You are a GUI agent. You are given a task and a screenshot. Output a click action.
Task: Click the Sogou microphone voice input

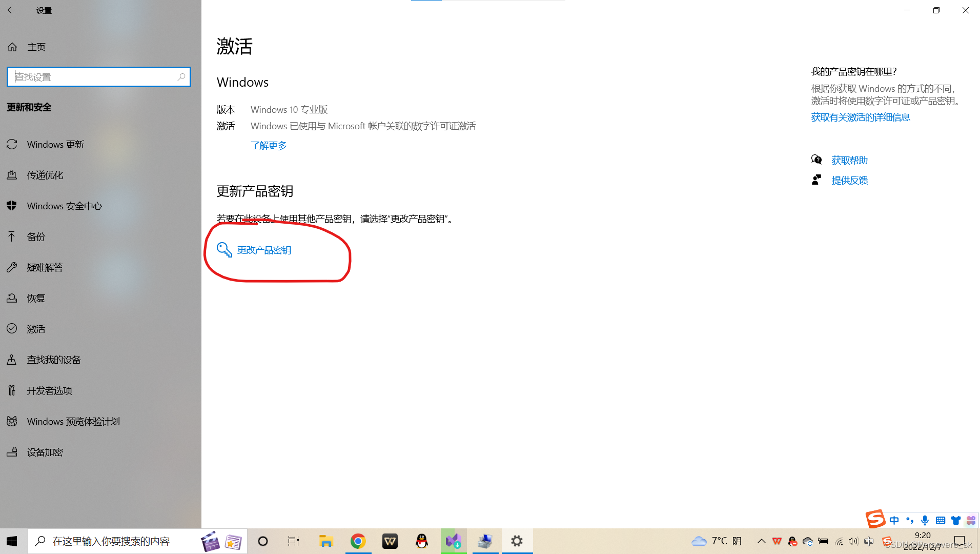tap(925, 520)
